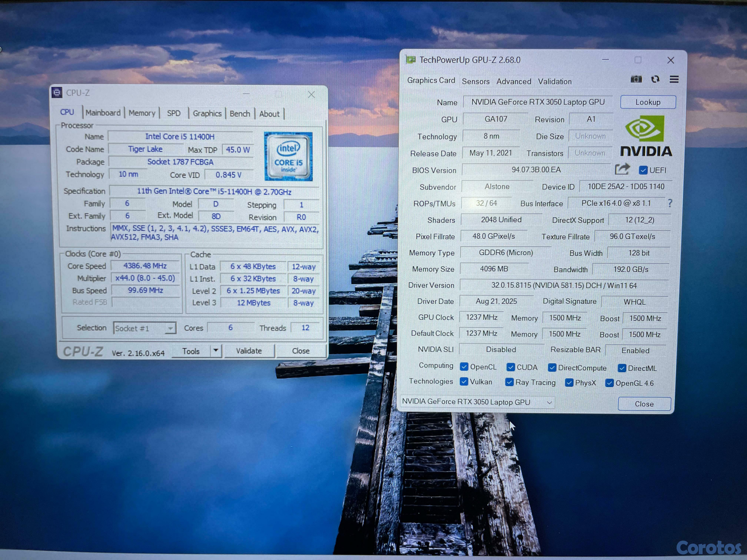Click the GPU-Z refresh icon
The width and height of the screenshot is (747, 560).
(x=655, y=79)
